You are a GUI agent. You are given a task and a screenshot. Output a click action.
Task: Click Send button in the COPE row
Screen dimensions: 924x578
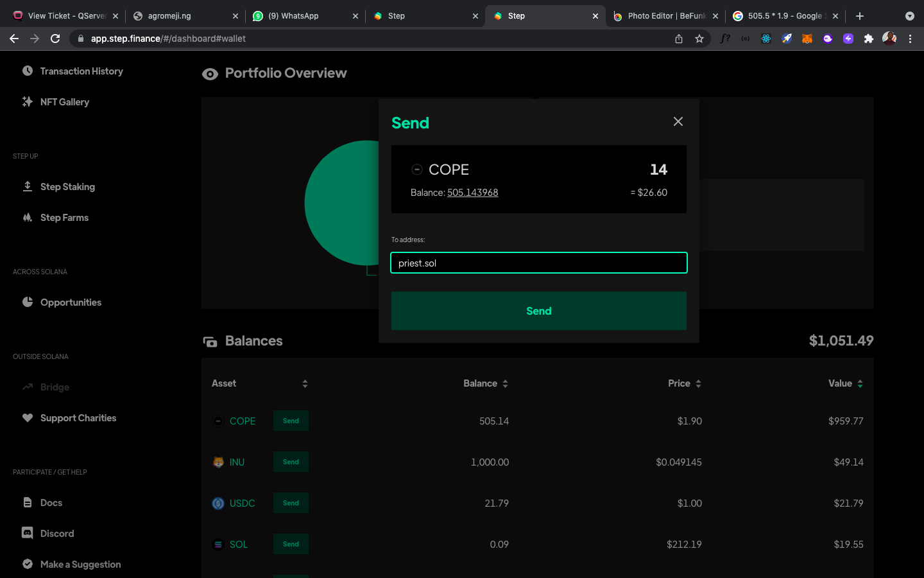point(291,421)
